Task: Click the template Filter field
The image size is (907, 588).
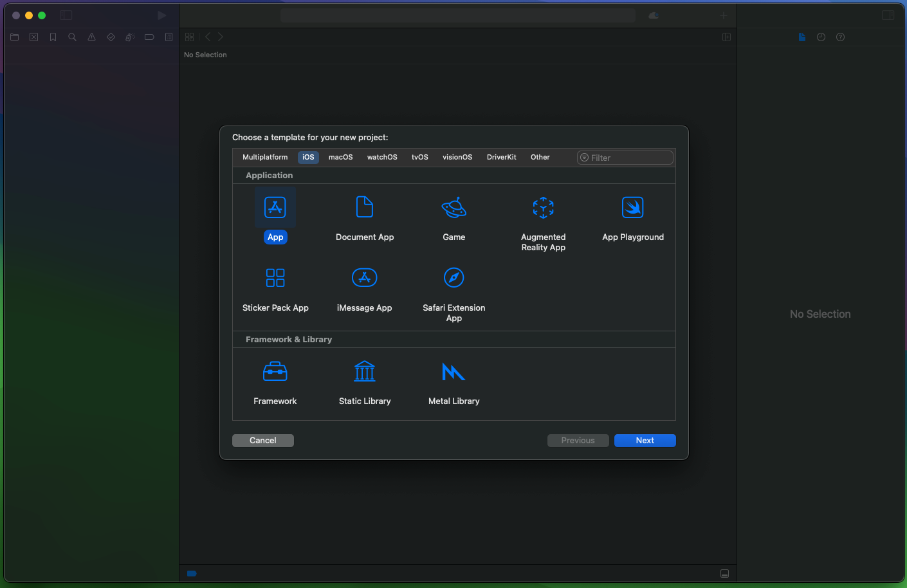Action: click(x=625, y=158)
